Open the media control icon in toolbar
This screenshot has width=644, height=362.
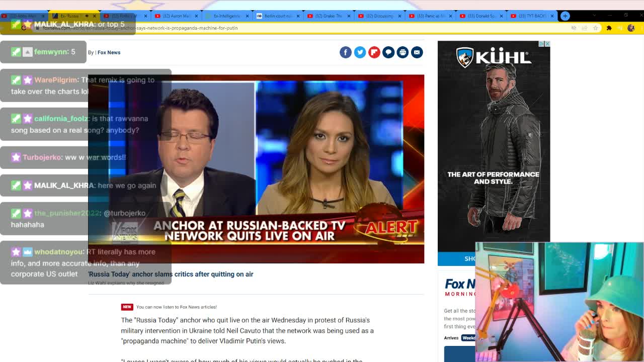pos(620,28)
